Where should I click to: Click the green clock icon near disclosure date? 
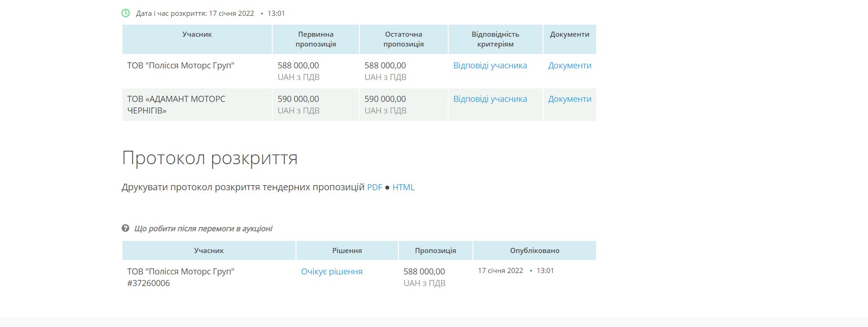click(x=126, y=13)
